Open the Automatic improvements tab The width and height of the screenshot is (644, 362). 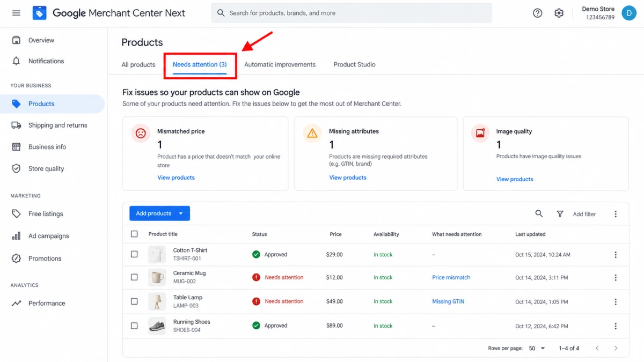pos(280,64)
